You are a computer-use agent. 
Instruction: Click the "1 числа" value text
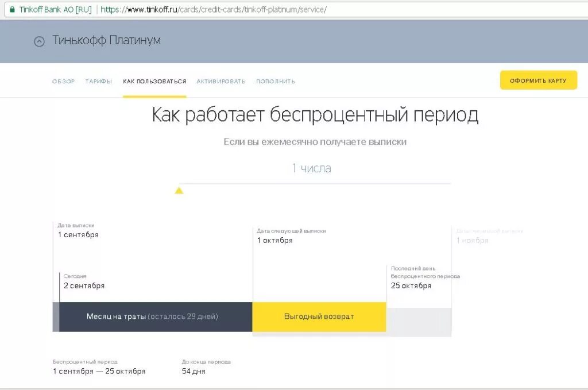[312, 168]
